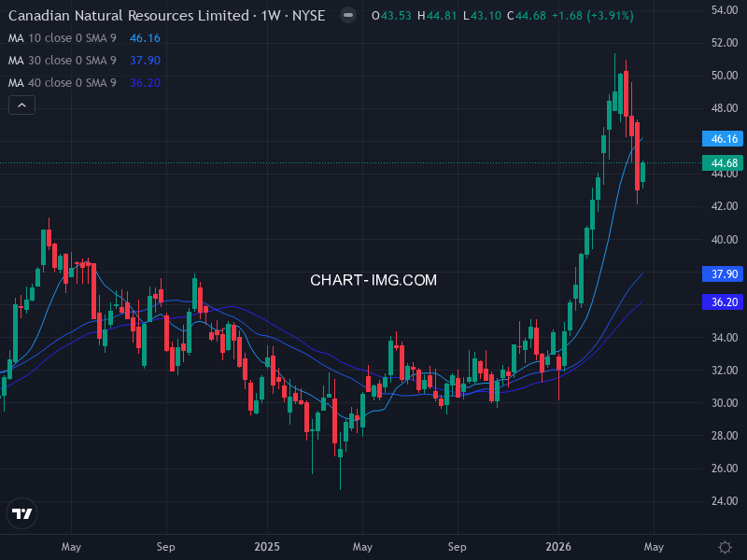Click the CHART-IMG.COM watermark

[x=373, y=279]
